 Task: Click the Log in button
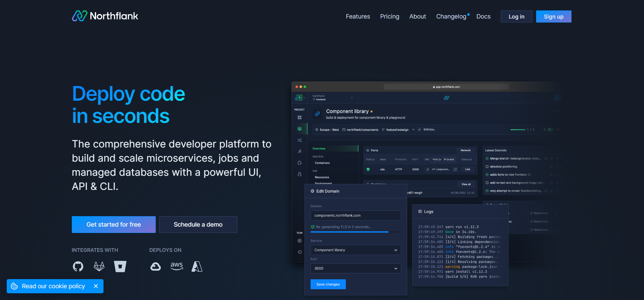point(517,16)
